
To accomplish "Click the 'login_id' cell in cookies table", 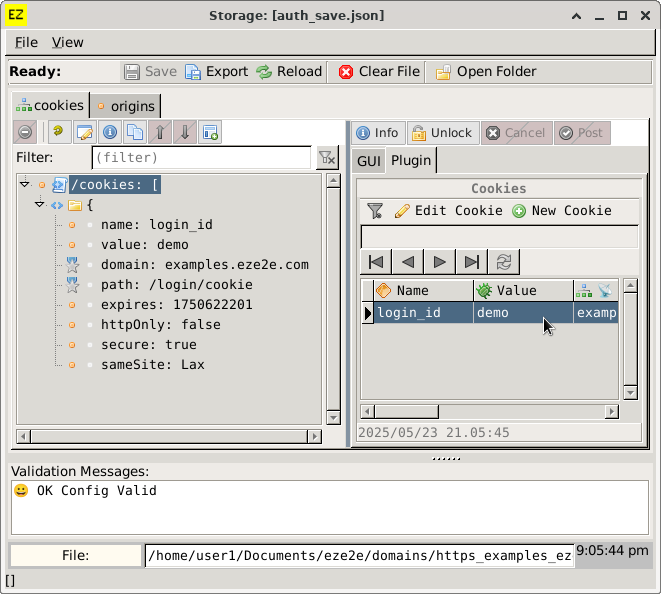I will (x=423, y=313).
